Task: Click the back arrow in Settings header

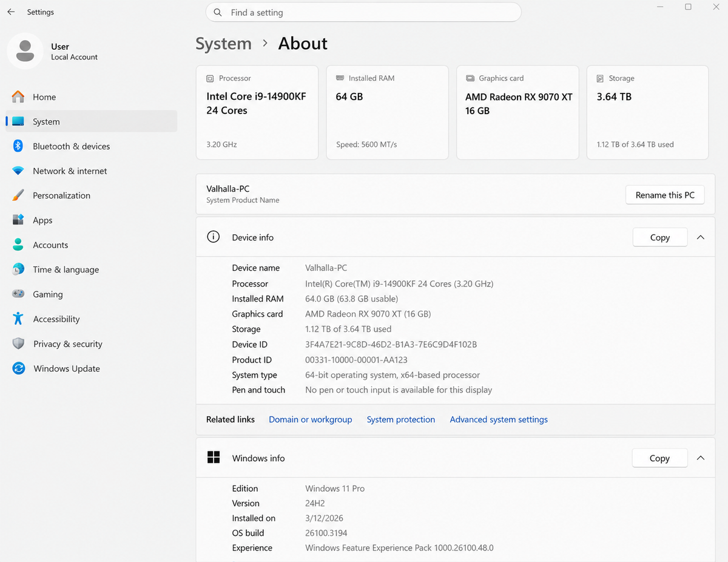Action: click(x=11, y=12)
